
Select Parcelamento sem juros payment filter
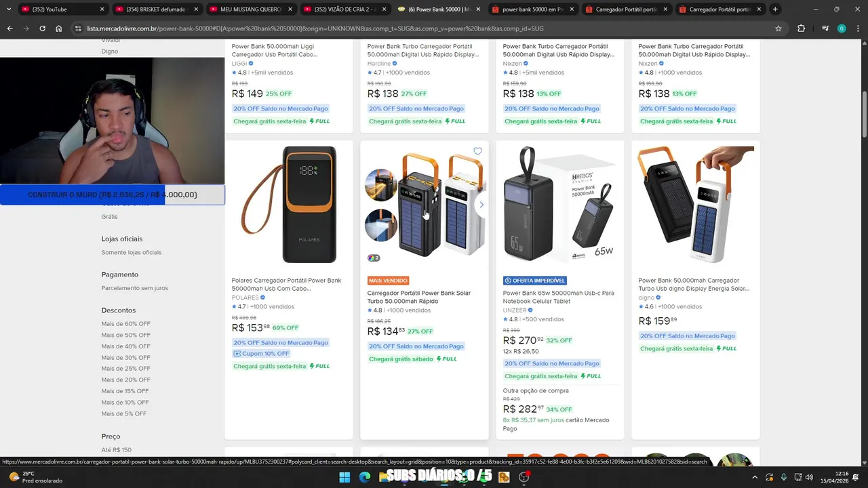[135, 288]
